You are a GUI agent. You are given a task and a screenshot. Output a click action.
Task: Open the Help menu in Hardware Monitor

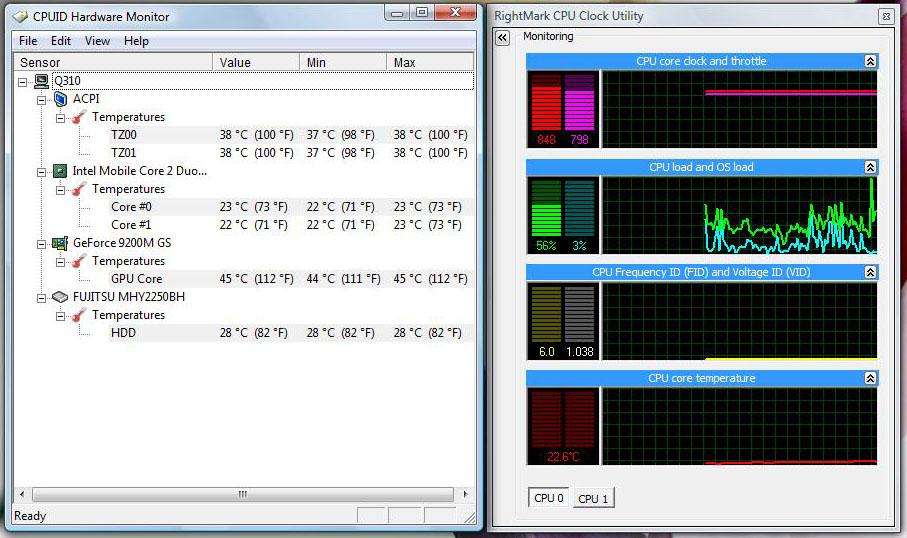click(136, 41)
